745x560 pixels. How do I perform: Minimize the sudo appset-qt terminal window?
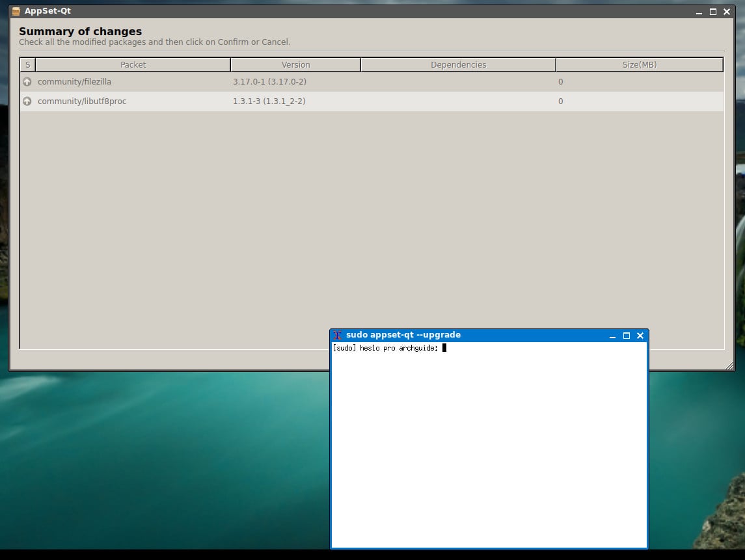[x=612, y=336]
